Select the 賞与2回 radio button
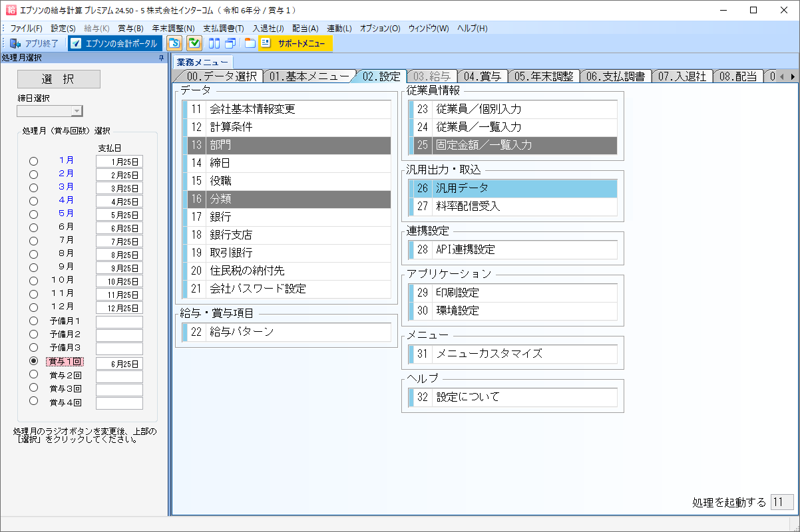This screenshot has height=532, width=800. click(33, 374)
